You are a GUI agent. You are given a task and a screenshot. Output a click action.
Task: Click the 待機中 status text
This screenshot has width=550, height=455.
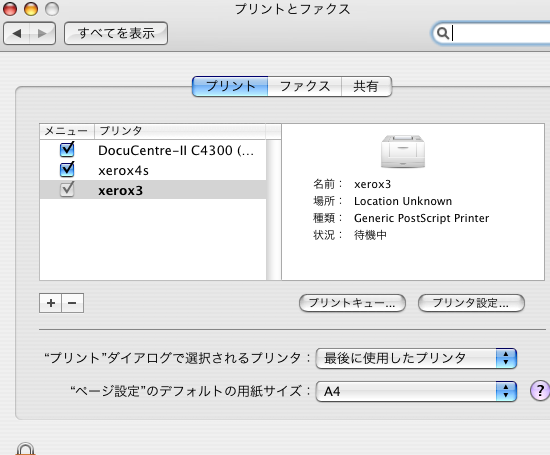(x=370, y=235)
